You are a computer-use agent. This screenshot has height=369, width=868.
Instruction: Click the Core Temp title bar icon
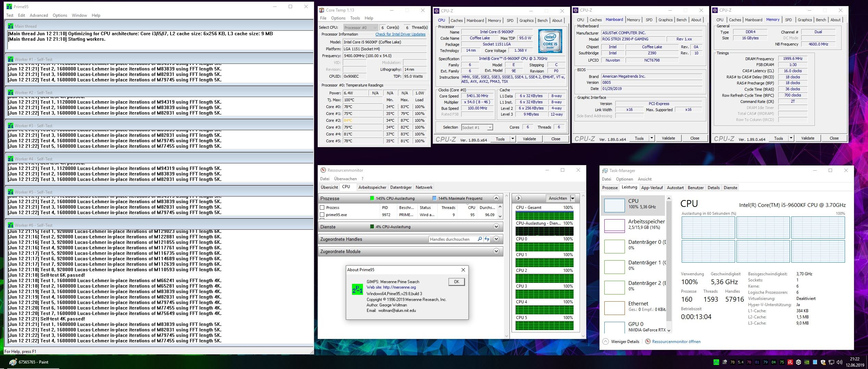[x=322, y=10]
